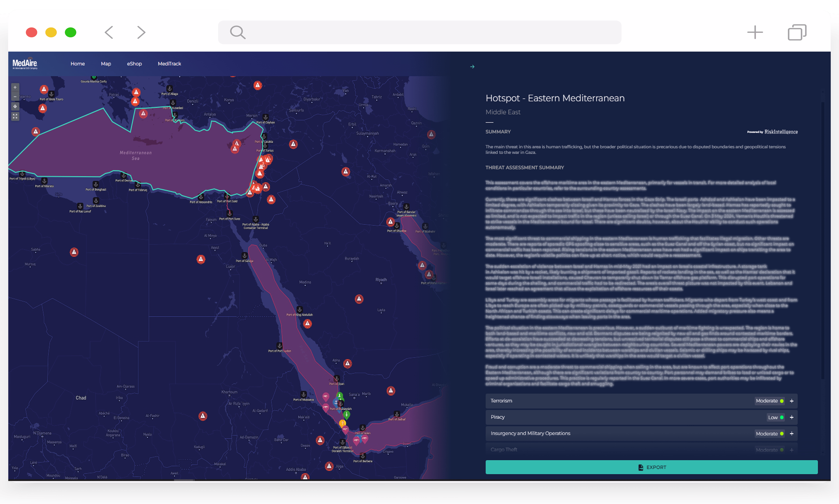839x504 pixels.
Task: Click the EXPORT button
Action: click(651, 467)
